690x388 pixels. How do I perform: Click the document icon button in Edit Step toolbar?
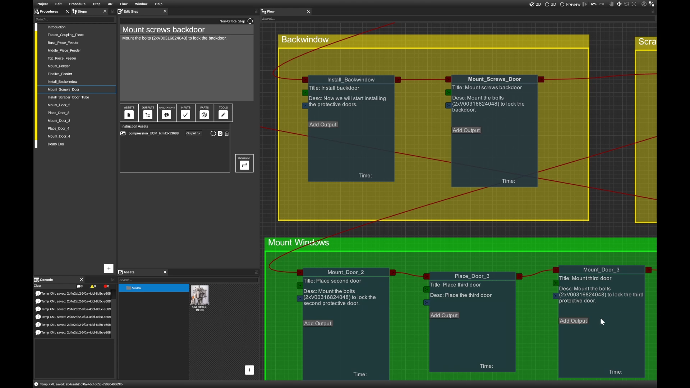pos(129,114)
